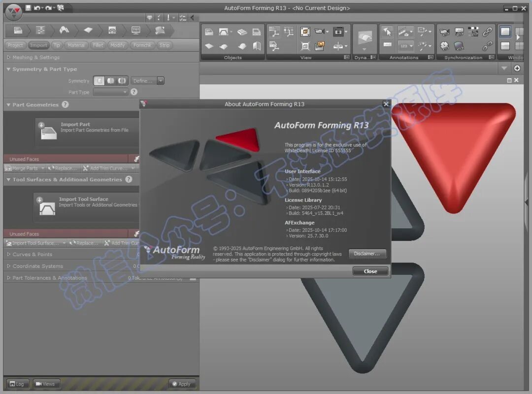Open the Die Face stage icon

64,31
